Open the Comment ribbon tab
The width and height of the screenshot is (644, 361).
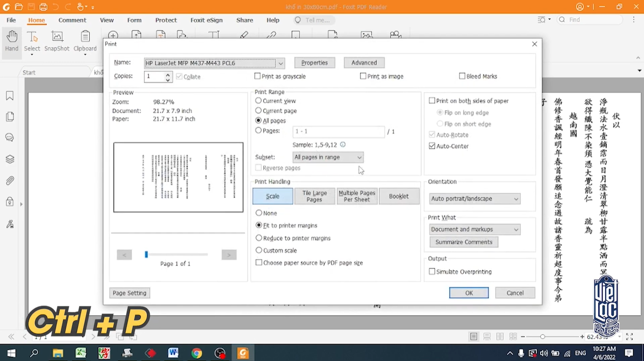point(72,20)
